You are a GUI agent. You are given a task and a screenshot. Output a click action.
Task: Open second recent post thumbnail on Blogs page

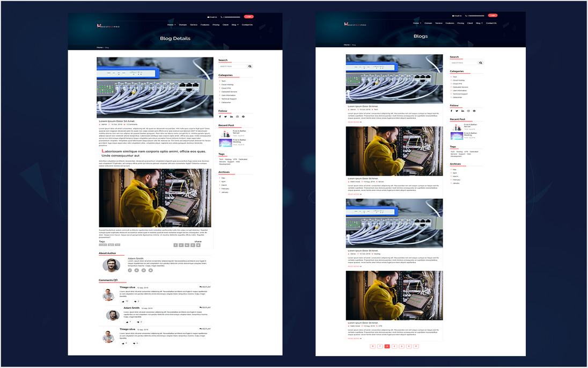tap(457, 136)
